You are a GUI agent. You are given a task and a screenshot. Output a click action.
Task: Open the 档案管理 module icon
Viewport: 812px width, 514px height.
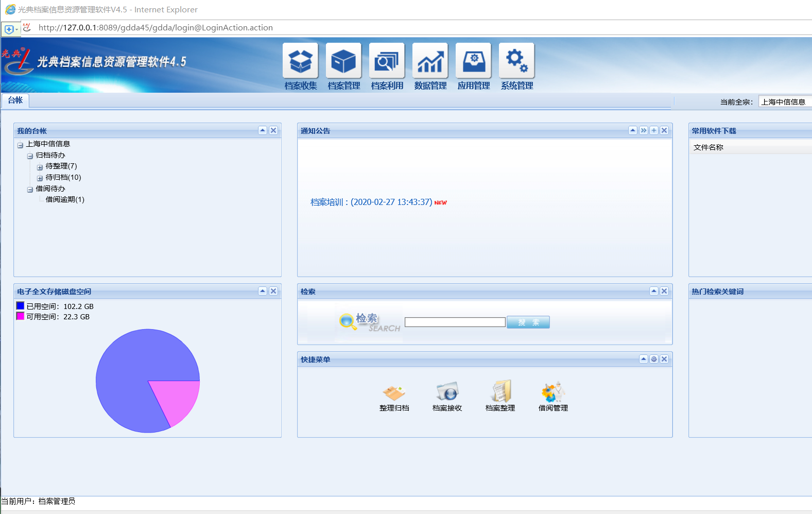[344, 61]
